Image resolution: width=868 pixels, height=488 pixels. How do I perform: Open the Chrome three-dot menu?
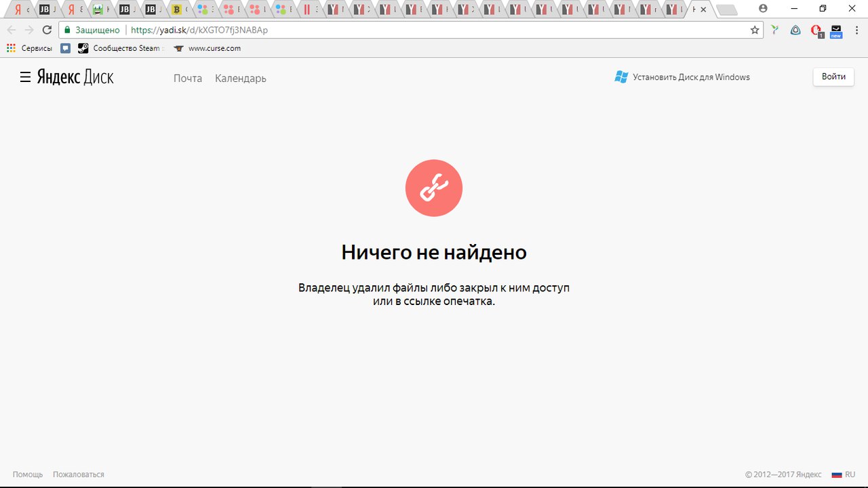(x=856, y=30)
